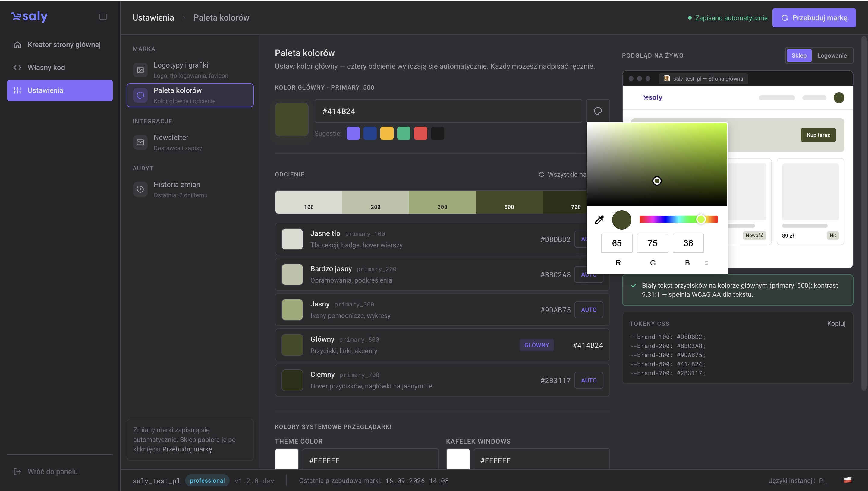This screenshot has width=868, height=491.
Task: Toggle color format with RGB switch arrows
Action: pos(706,263)
